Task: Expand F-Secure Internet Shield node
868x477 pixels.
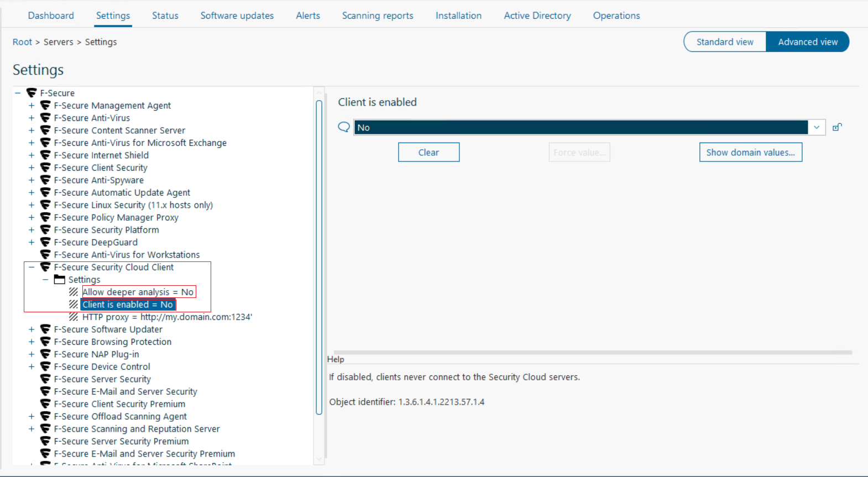Action: click(32, 155)
